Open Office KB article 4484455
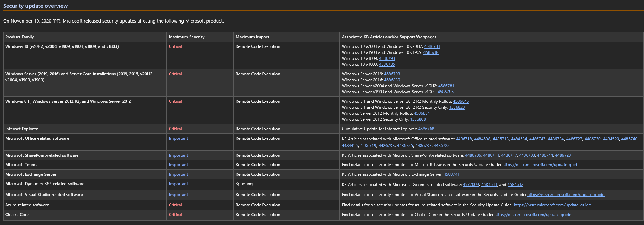Screen dimensions: 644x225 click(x=350, y=146)
